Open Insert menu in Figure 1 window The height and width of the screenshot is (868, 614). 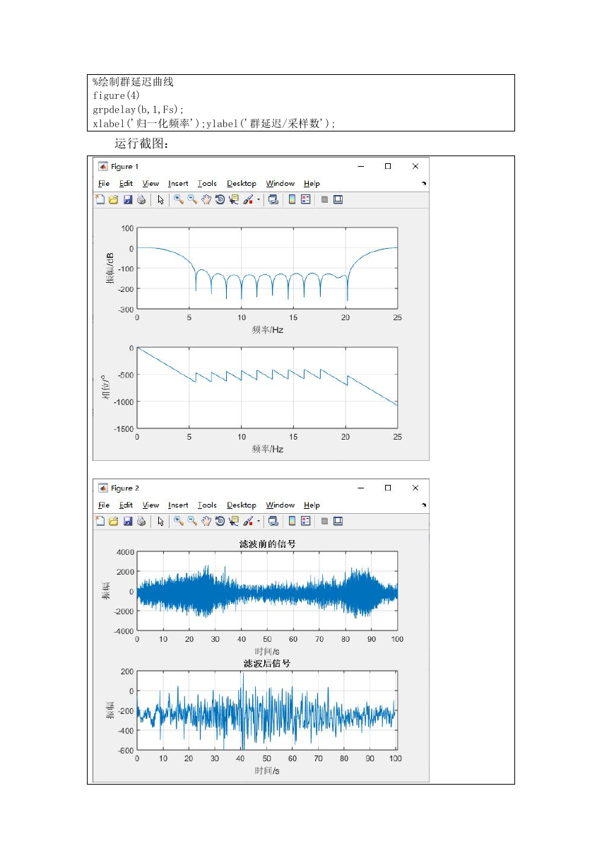(x=178, y=184)
